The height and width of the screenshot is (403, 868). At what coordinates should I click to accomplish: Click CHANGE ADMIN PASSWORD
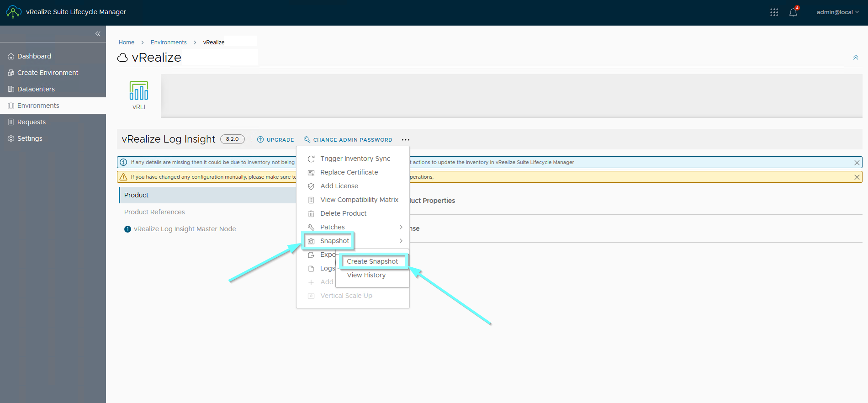coord(348,140)
